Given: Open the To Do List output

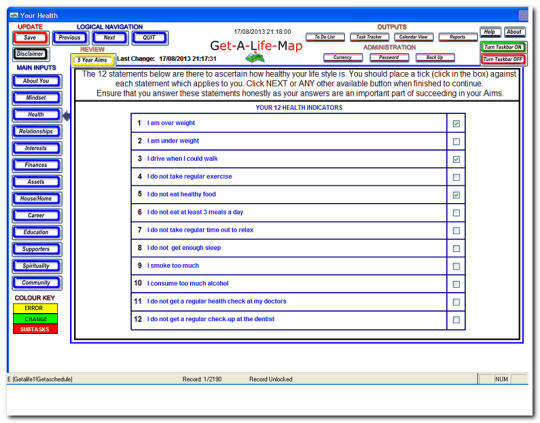Looking at the screenshot, I should point(325,37).
